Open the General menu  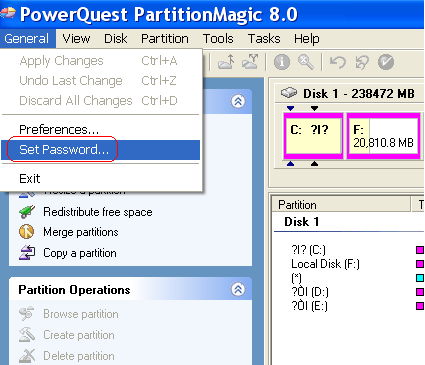pos(27,39)
